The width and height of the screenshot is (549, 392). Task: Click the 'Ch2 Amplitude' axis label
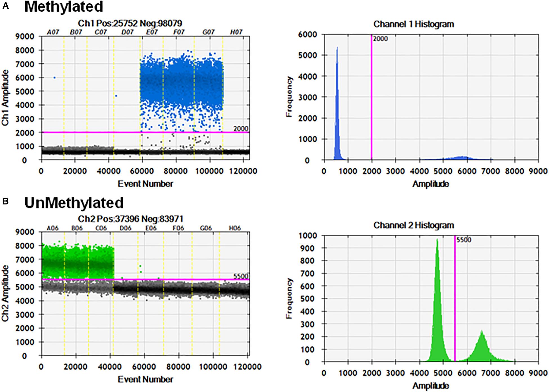(x=6, y=293)
